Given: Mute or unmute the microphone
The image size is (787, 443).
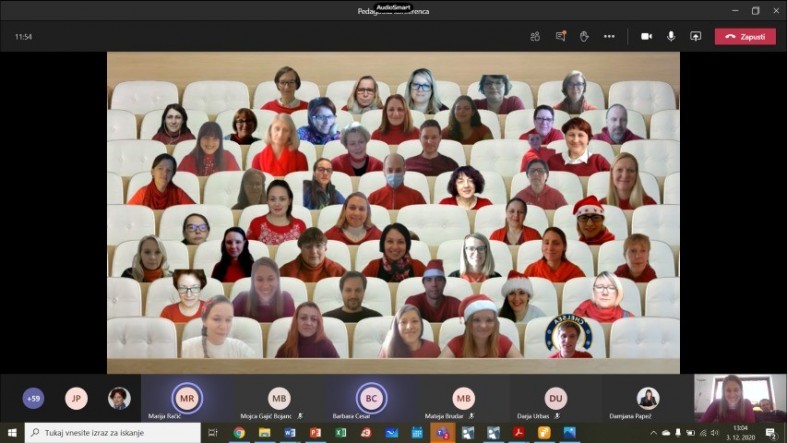Looking at the screenshot, I should (x=671, y=36).
